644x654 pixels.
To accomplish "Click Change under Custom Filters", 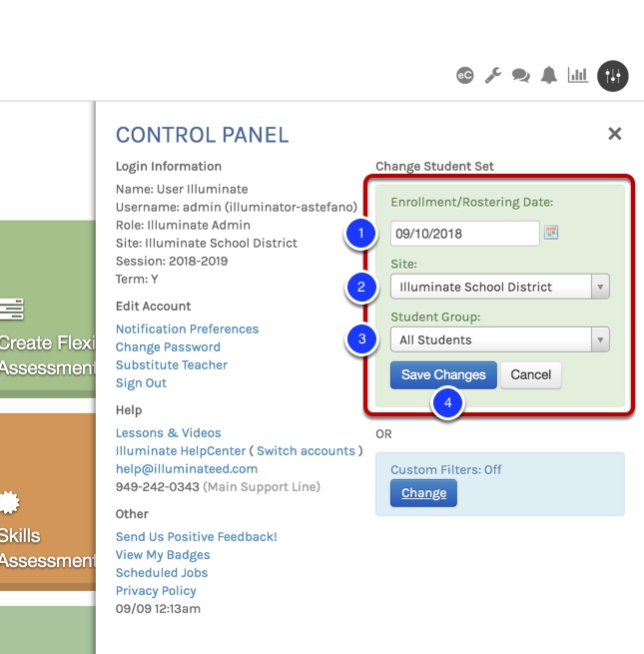I will [423, 493].
